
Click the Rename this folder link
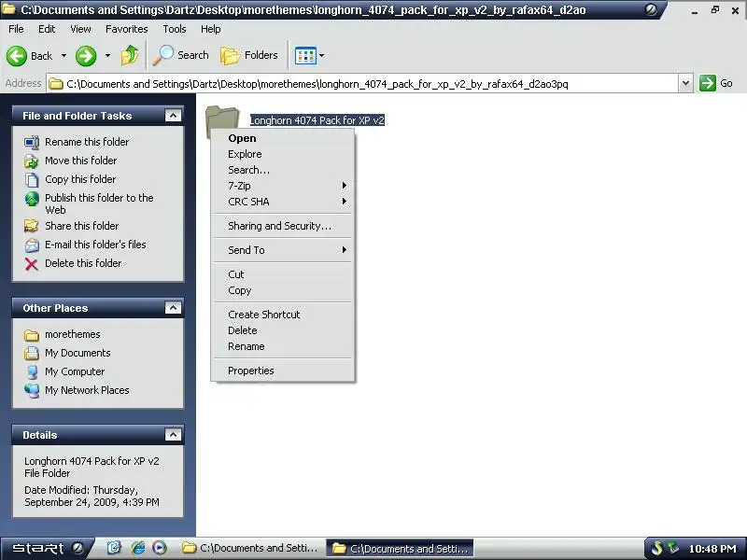[x=87, y=142]
